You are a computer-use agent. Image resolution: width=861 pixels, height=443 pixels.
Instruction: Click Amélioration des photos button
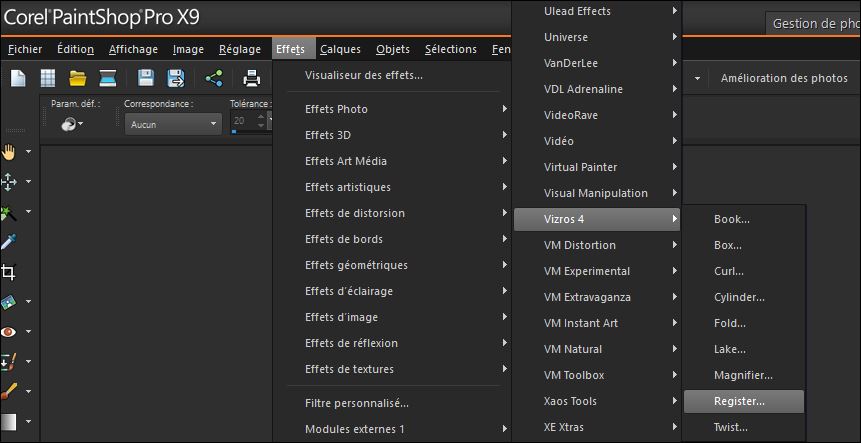pyautogui.click(x=784, y=78)
